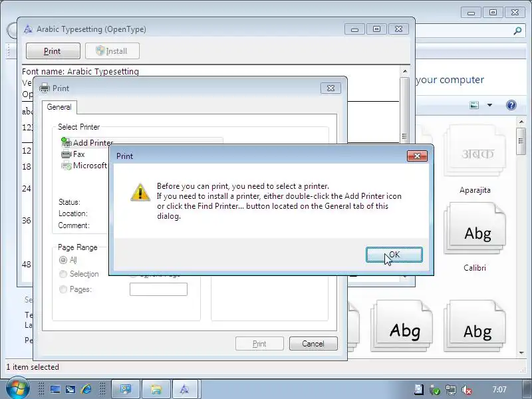Image resolution: width=532 pixels, height=399 pixels.
Task: Open the Fonts help question mark icon
Action: 511,105
